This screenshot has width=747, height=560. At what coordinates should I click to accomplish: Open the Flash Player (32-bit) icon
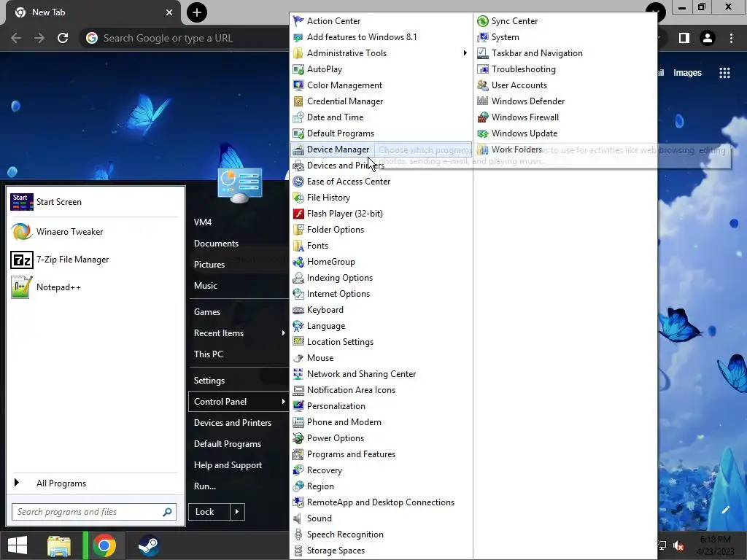pyautogui.click(x=298, y=214)
